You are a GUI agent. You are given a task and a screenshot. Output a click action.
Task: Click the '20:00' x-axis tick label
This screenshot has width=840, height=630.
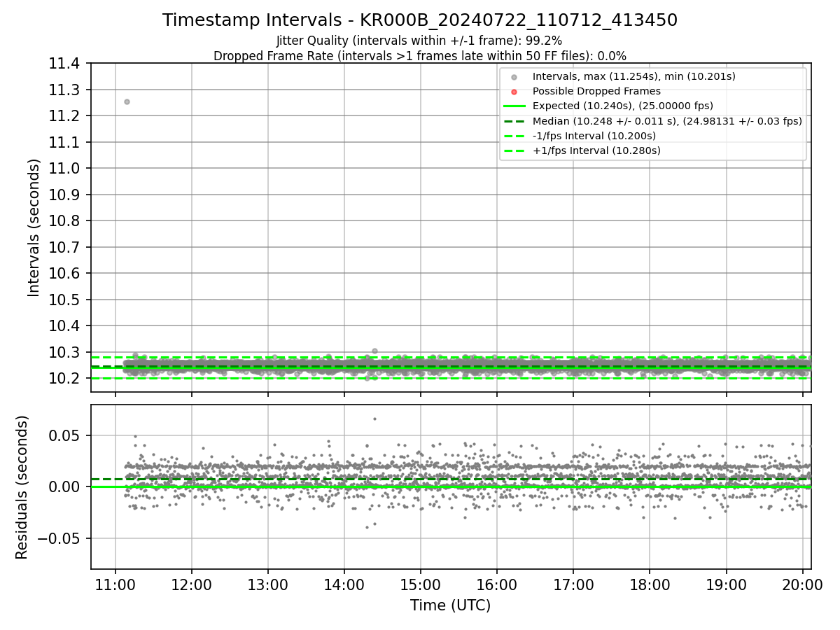(802, 584)
